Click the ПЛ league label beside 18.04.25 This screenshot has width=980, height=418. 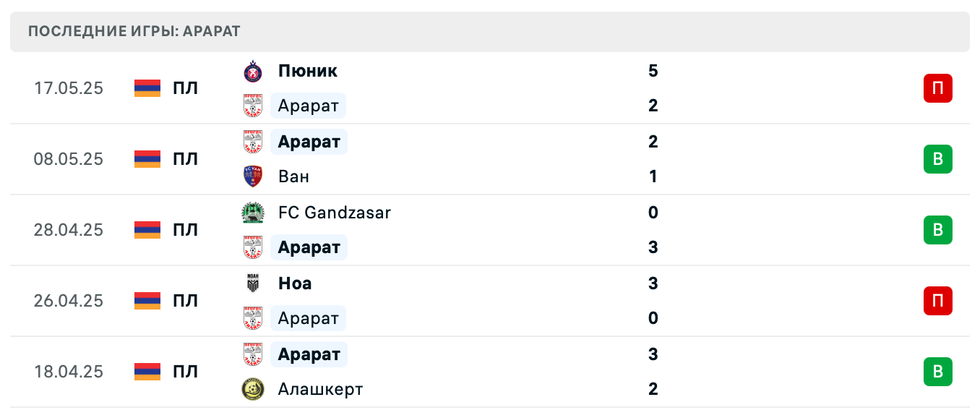186,372
